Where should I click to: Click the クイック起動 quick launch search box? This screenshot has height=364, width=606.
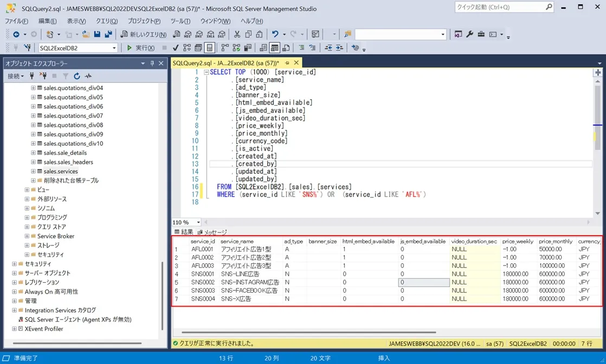click(504, 7)
